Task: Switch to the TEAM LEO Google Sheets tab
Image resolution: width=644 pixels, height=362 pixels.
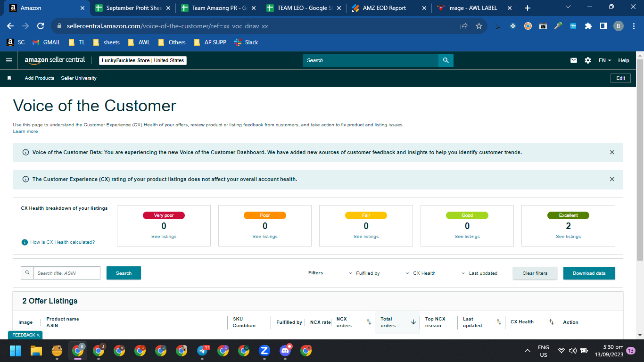Action: tap(304, 8)
